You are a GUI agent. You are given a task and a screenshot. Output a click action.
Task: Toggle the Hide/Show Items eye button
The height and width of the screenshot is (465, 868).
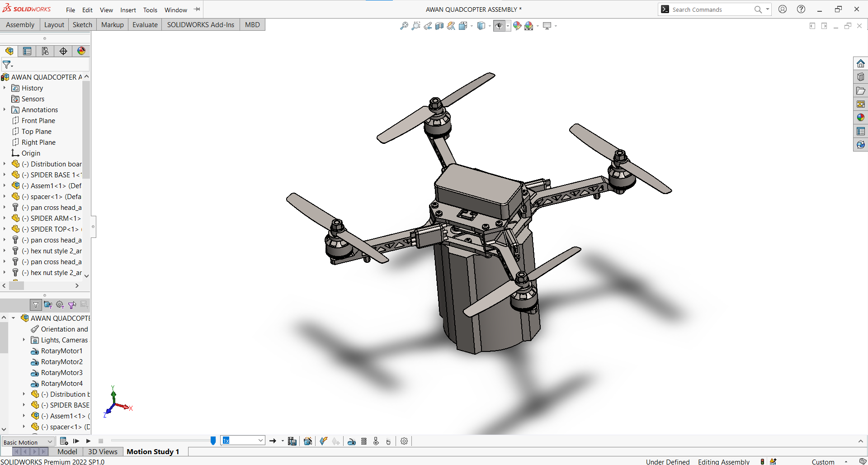[499, 26]
